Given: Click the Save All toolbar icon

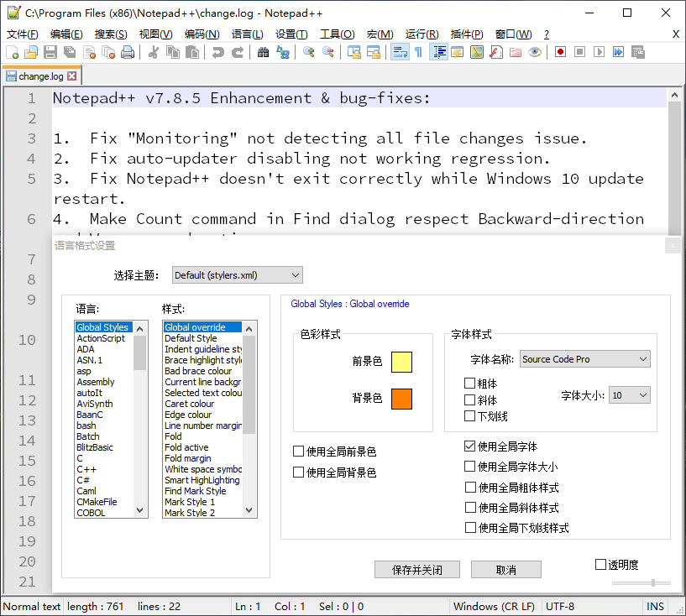Looking at the screenshot, I should (x=69, y=53).
